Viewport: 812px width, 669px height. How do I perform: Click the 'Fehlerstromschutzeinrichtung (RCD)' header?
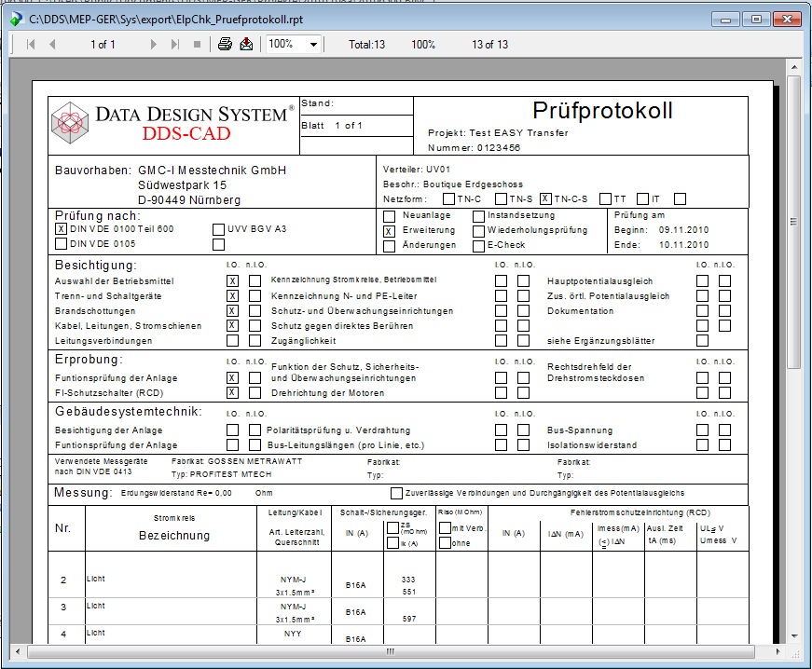tap(640, 512)
